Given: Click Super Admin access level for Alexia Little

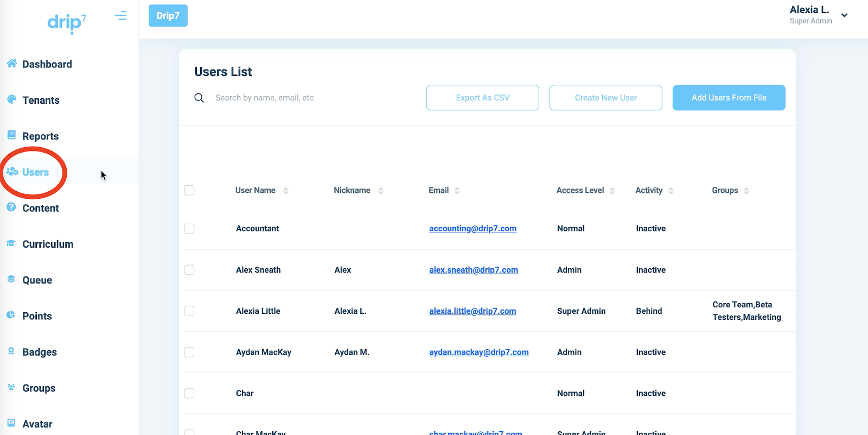Looking at the screenshot, I should pyautogui.click(x=582, y=311).
